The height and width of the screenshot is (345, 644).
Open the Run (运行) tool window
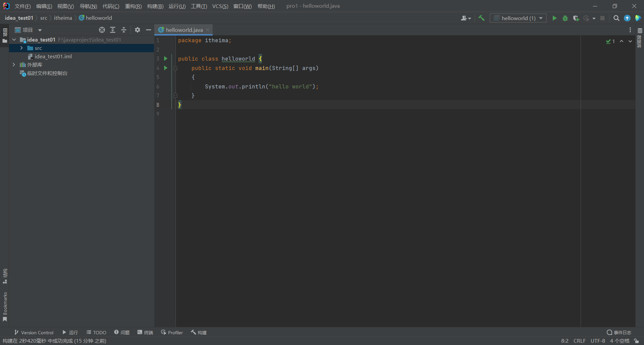70,332
